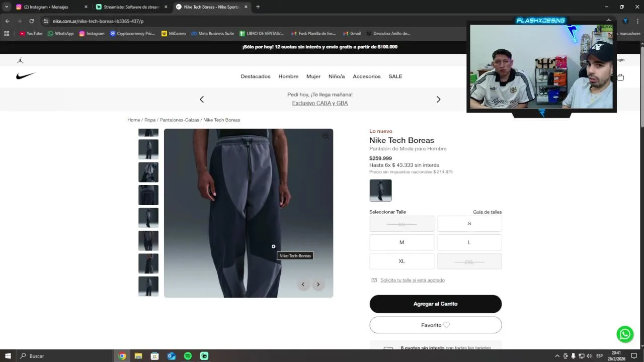The width and height of the screenshot is (644, 362).
Task: Click Pantalones-Calzas breadcrumb
Action: (x=180, y=120)
